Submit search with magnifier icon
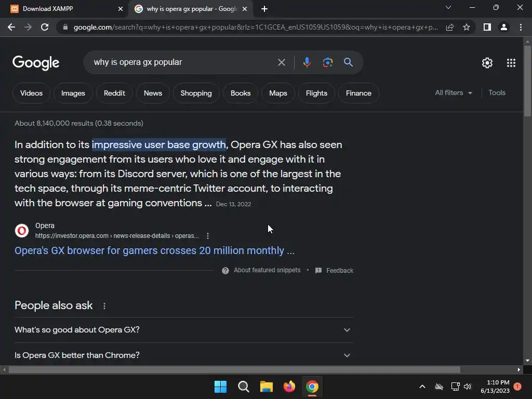Screen dimensions: 532x399 pyautogui.click(x=348, y=62)
